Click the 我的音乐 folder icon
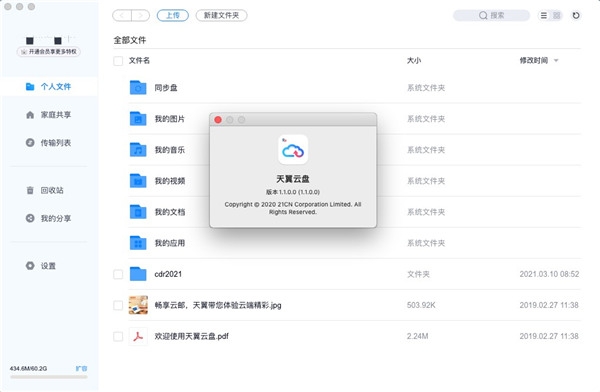 [138, 150]
